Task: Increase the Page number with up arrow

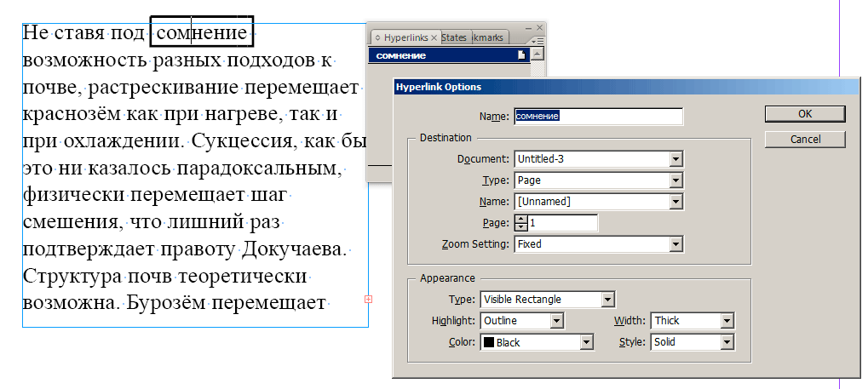Action: 521,219
